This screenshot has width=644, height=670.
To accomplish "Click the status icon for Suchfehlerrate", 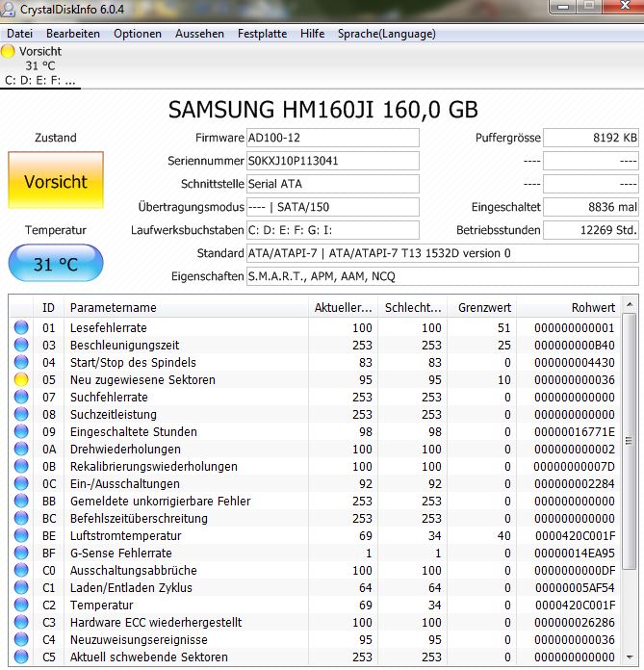I will point(21,397).
